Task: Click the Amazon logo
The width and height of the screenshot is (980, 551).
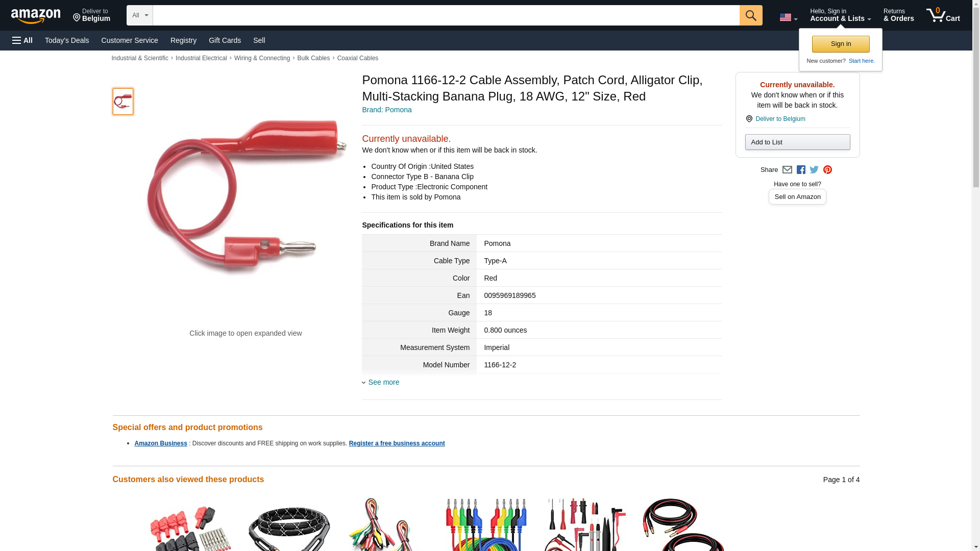Action: pyautogui.click(x=36, y=16)
